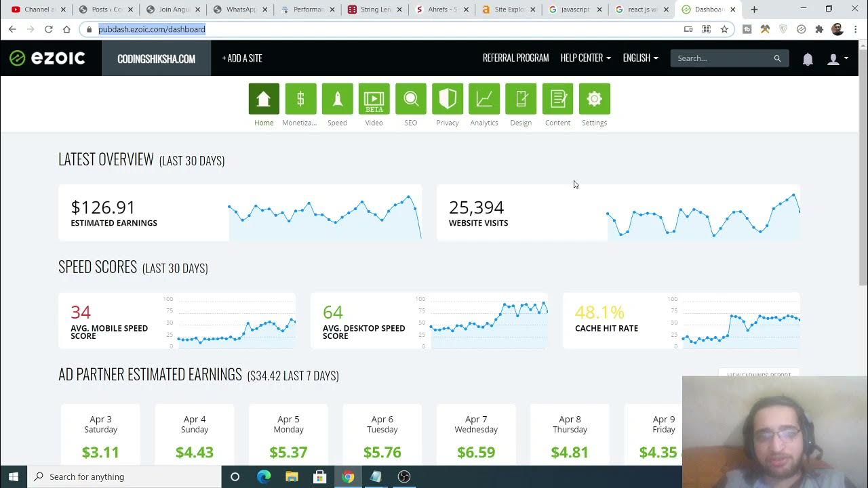Open the notifications bell
The image size is (868, 488).
pos(808,59)
